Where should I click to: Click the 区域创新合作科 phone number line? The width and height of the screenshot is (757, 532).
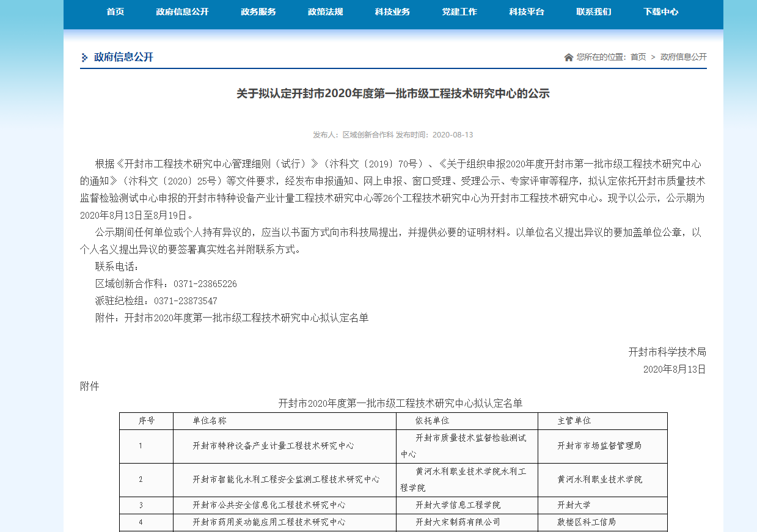166,284
